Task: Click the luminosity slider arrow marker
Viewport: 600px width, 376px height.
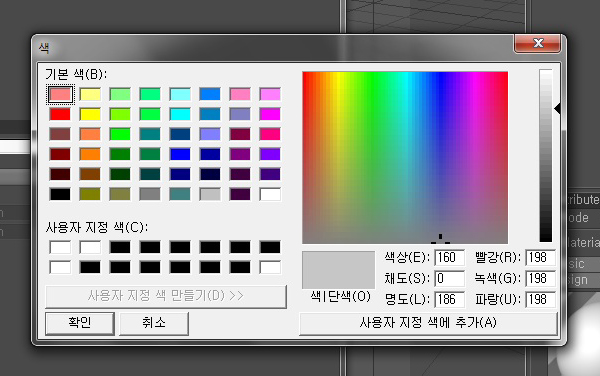Action: coord(558,109)
